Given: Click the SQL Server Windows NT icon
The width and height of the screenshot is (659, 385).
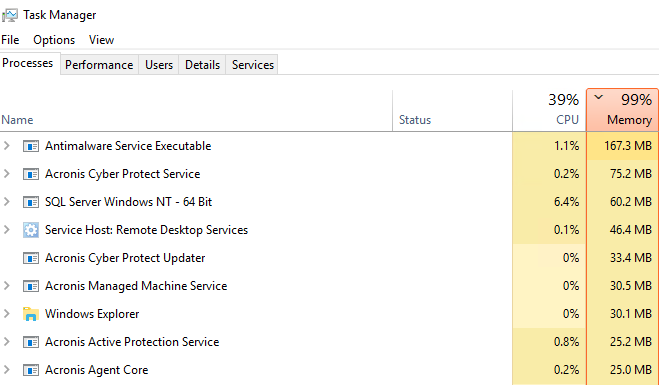Looking at the screenshot, I should tap(31, 202).
